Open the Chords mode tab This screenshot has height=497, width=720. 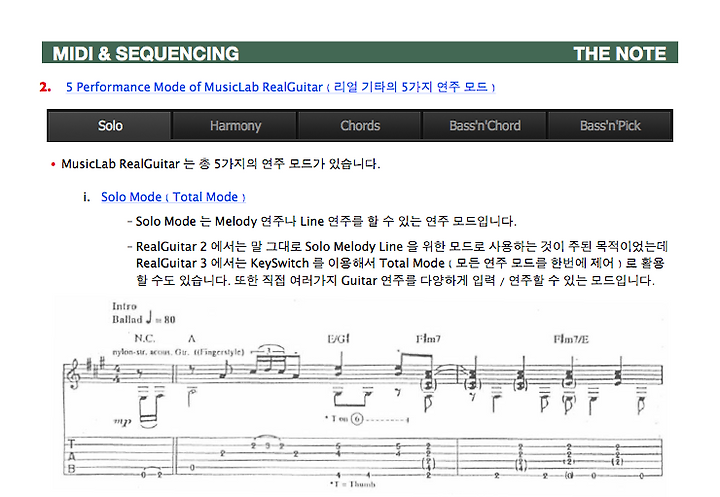pyautogui.click(x=360, y=125)
